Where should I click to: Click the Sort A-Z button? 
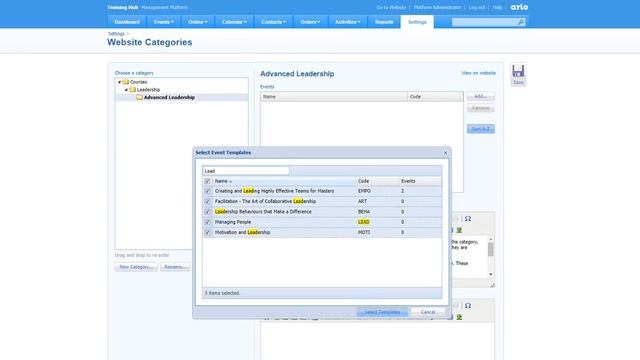[480, 129]
